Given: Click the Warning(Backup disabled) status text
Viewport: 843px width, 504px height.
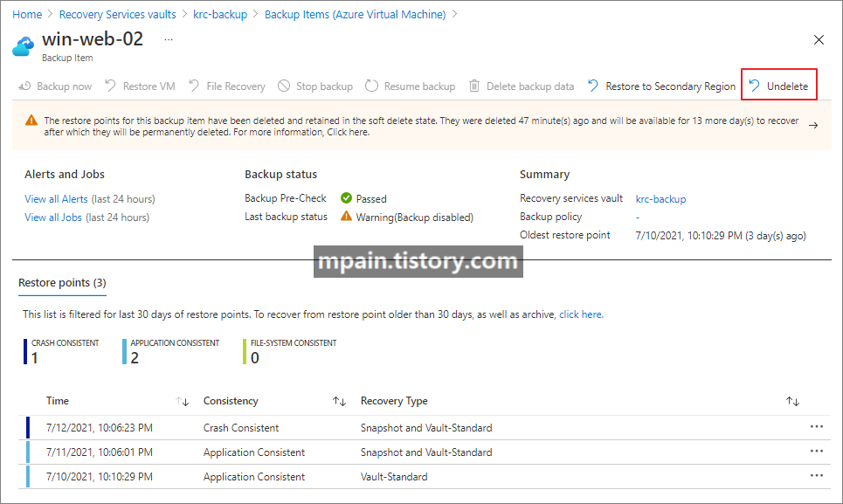Looking at the screenshot, I should [414, 217].
